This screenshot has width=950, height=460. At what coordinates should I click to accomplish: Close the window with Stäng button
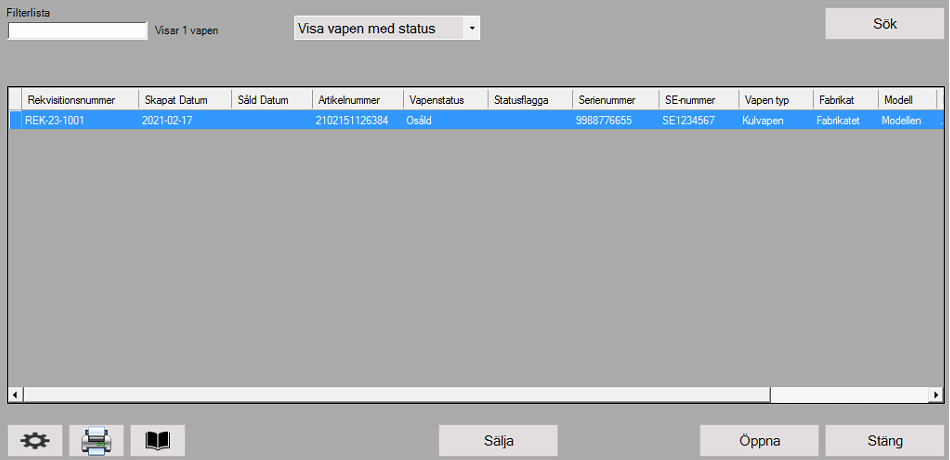(x=884, y=440)
